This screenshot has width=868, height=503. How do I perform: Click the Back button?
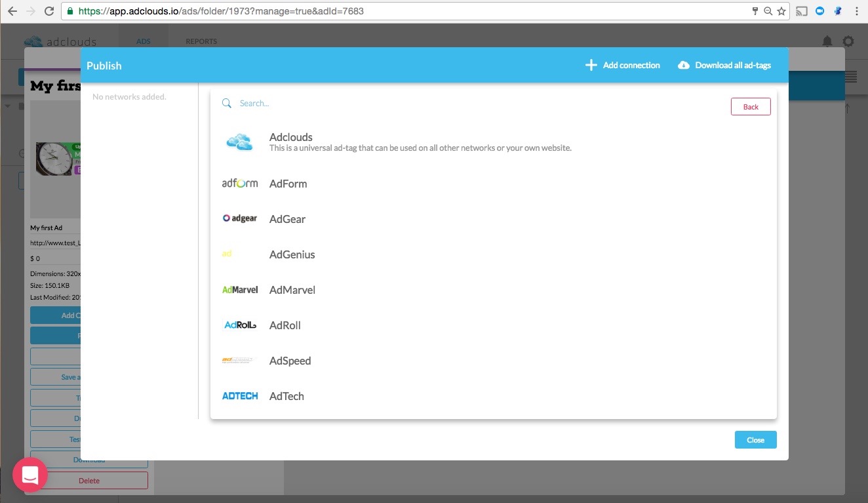coord(751,107)
